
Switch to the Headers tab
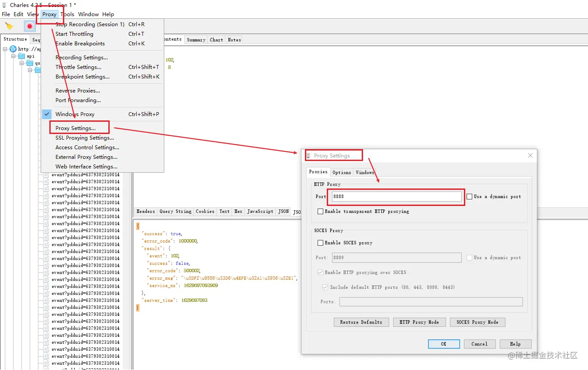pyautogui.click(x=145, y=211)
